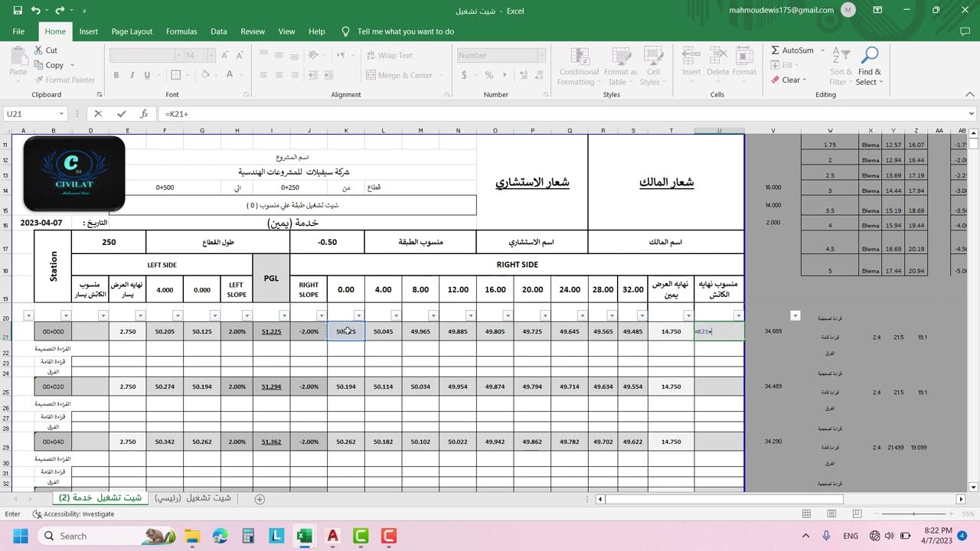Click the Merge & Center button

(400, 75)
